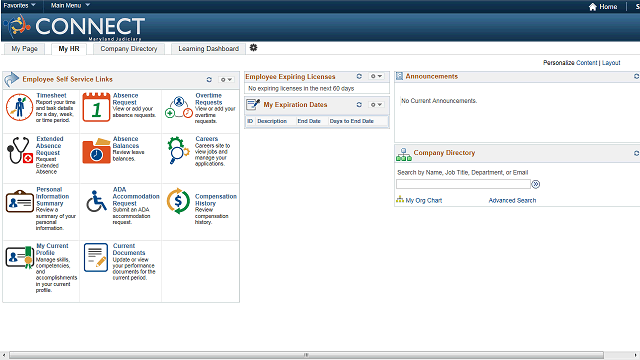Viewport: 640px width, 360px height.
Task: Click the horizontal scrollbar thumb
Action: pyautogui.click(x=306, y=355)
